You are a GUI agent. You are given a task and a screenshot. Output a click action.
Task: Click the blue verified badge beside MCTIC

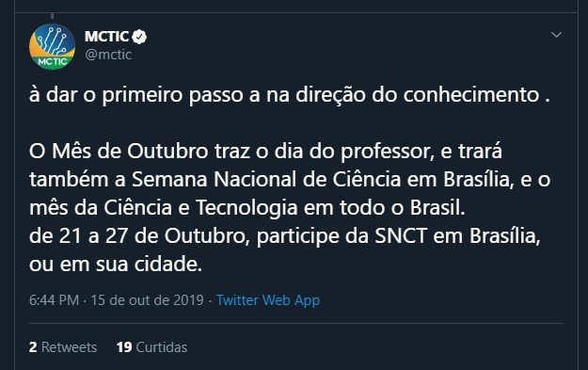(x=139, y=37)
